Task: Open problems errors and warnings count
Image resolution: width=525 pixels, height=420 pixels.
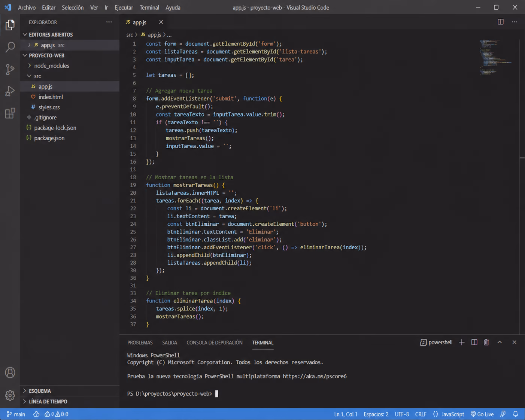Action: pyautogui.click(x=56, y=414)
